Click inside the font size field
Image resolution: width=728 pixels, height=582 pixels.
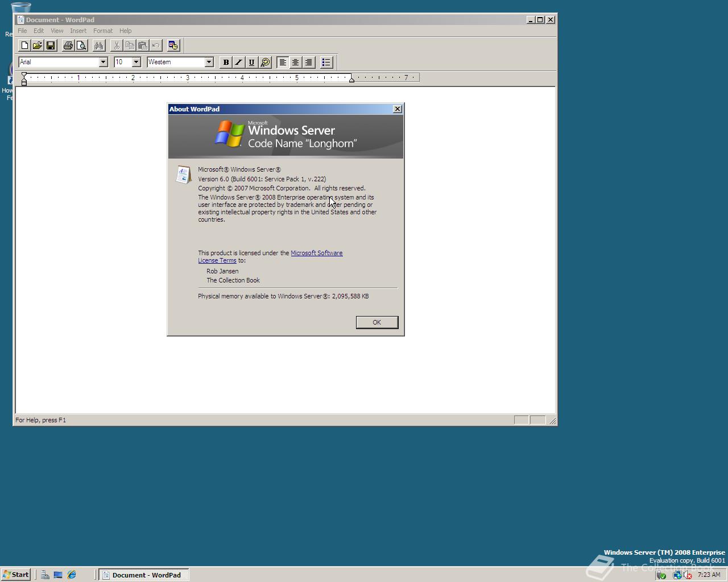(123, 62)
